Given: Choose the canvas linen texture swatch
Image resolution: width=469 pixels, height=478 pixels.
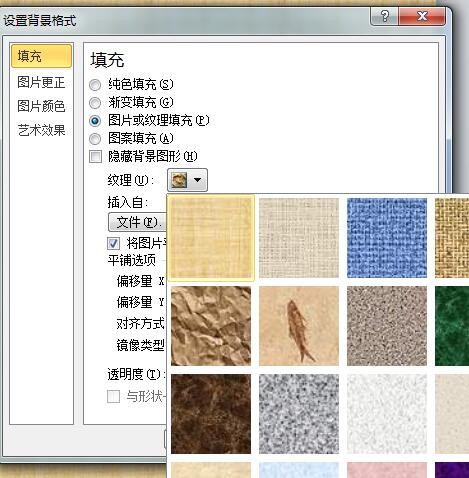Looking at the screenshot, I should (x=299, y=238).
